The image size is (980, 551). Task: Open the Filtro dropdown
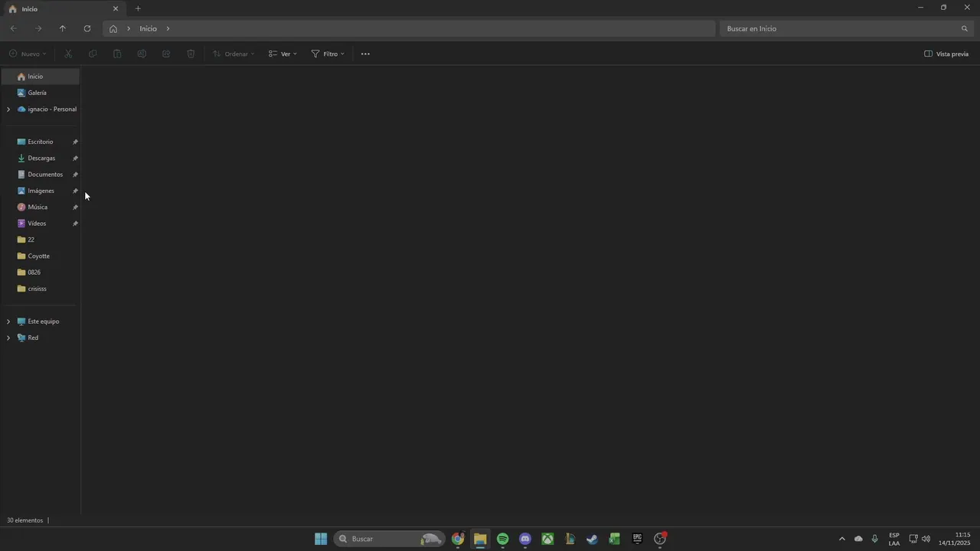328,54
